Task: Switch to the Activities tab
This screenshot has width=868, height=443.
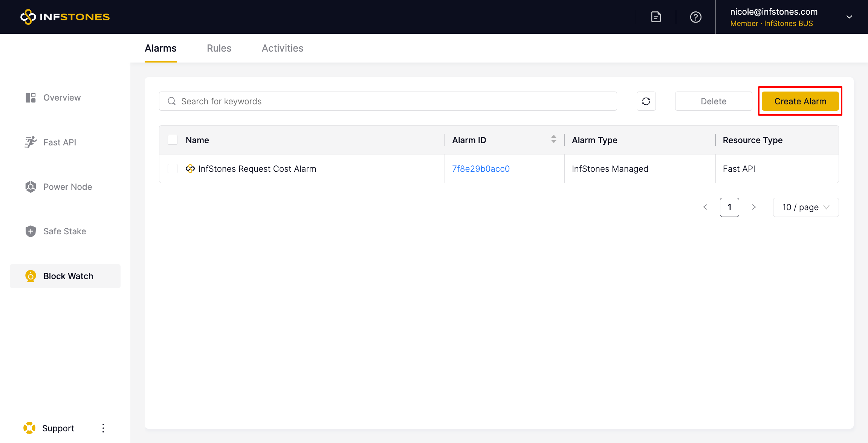Action: click(x=282, y=48)
